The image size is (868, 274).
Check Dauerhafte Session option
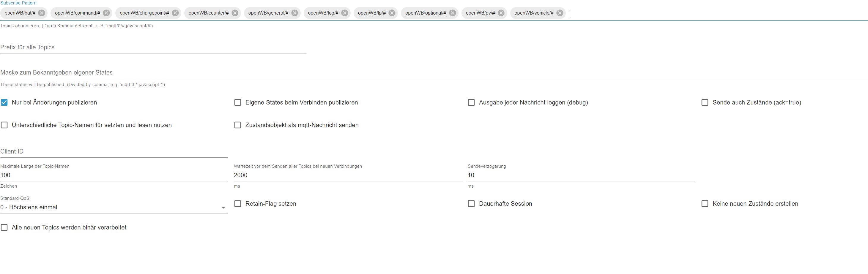(471, 204)
